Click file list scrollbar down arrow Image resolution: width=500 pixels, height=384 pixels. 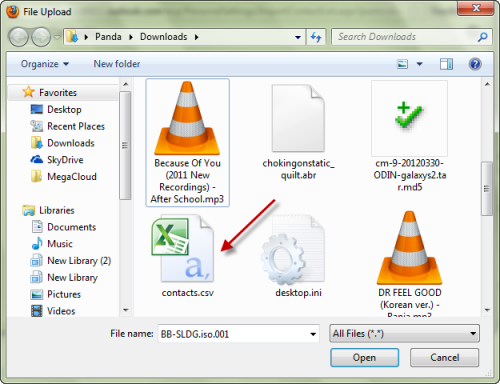click(487, 310)
